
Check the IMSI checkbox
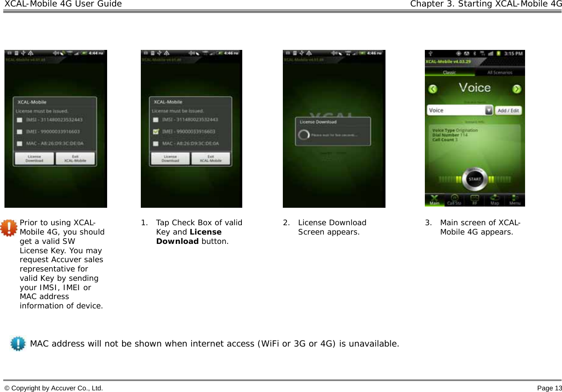tap(19, 120)
